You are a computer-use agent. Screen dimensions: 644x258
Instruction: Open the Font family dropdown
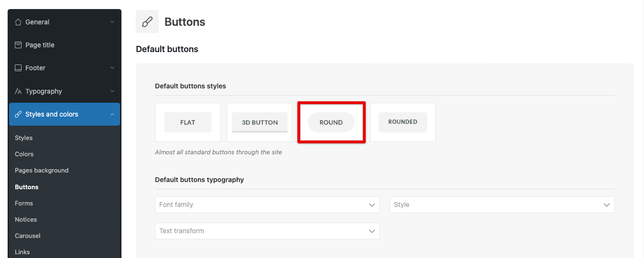pos(267,204)
